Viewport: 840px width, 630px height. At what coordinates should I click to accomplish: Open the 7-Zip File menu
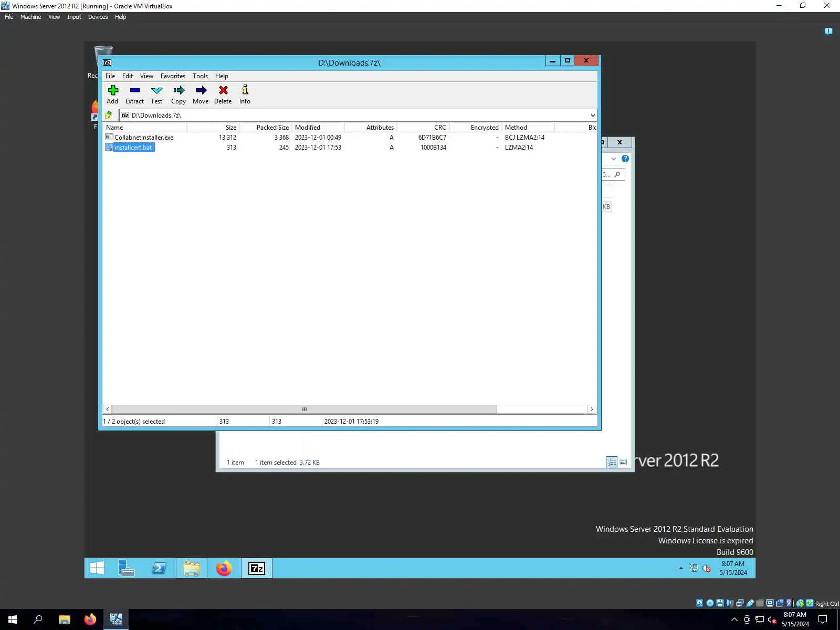(x=110, y=76)
